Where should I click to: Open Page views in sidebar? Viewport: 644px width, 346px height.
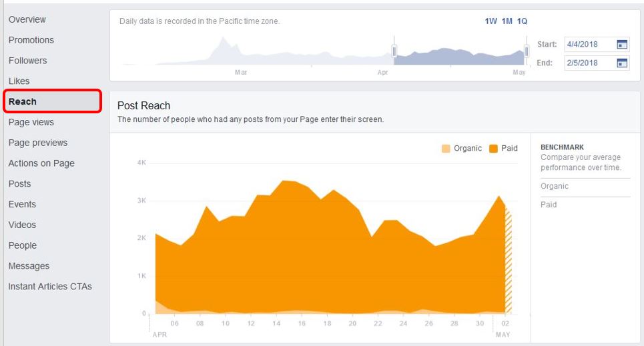31,122
